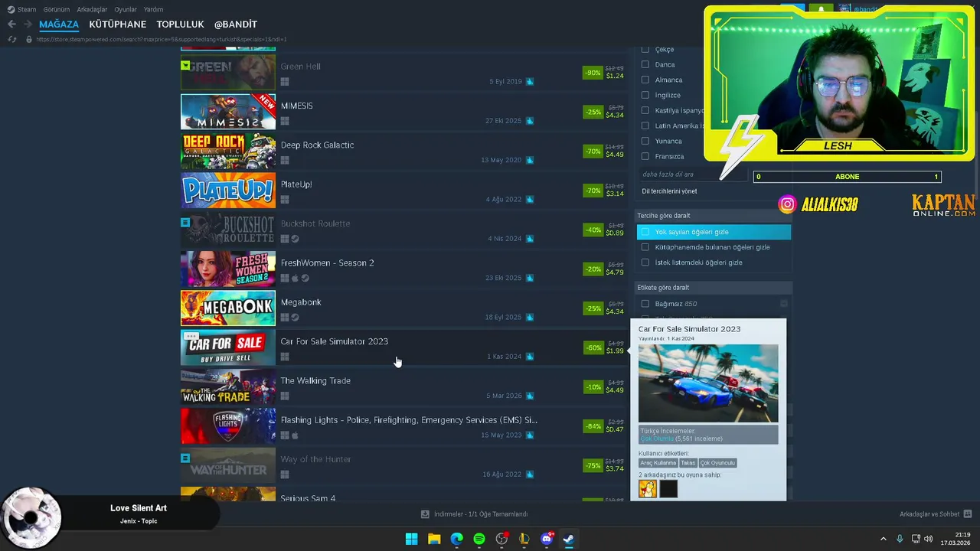The height and width of the screenshot is (551, 980).
Task: Enable the Almanca language filter
Action: click(645, 80)
